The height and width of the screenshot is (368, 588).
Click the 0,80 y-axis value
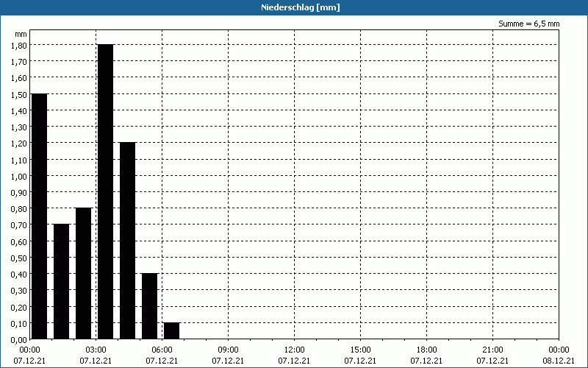point(19,209)
